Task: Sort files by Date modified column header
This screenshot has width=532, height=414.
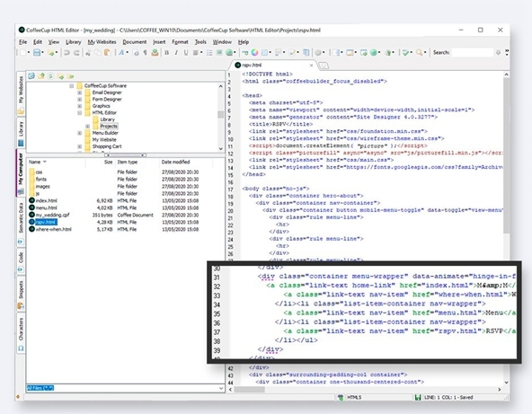Action: tap(186, 162)
